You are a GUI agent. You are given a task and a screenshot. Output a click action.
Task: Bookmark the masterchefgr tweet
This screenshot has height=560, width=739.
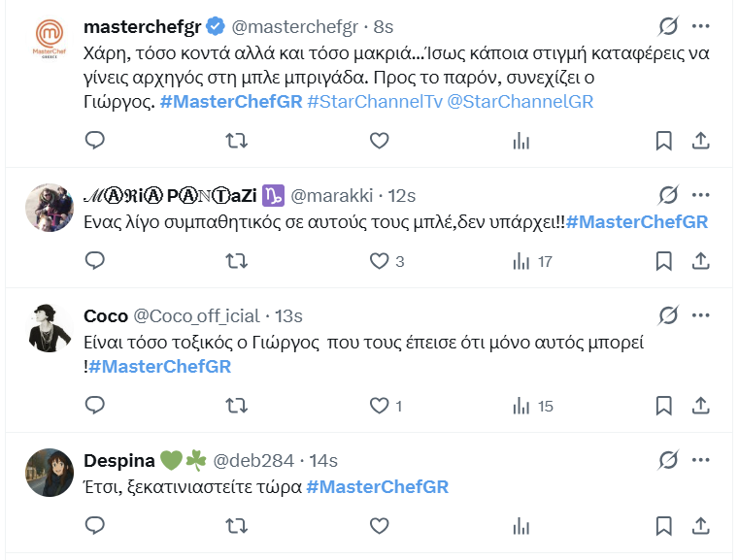663,141
